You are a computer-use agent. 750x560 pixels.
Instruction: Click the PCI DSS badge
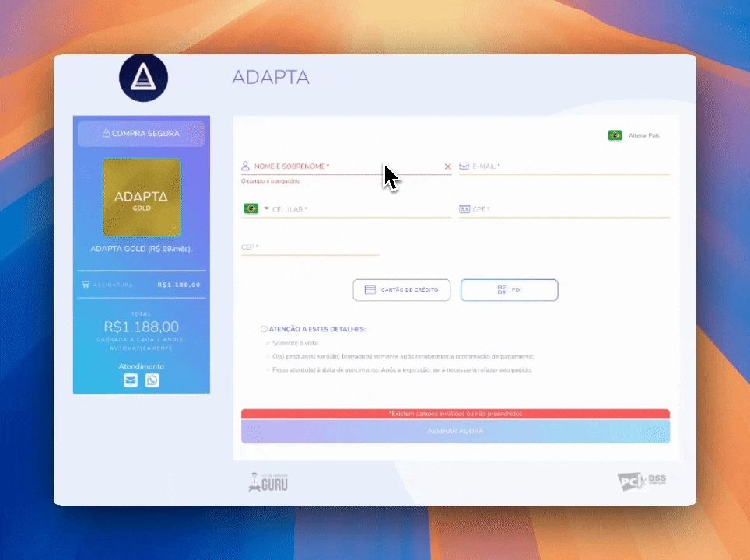pos(642,482)
